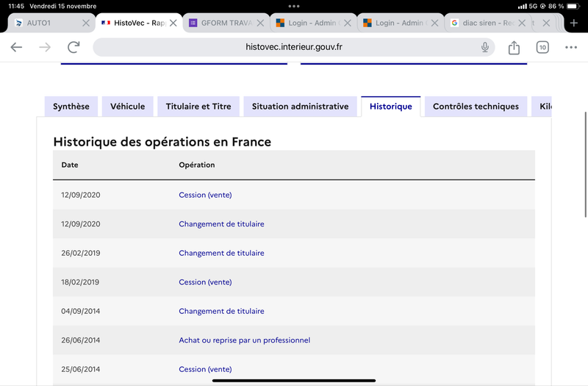Open the browser three-dot menu
Image resolution: width=588 pixels, height=386 pixels.
pos(571,47)
